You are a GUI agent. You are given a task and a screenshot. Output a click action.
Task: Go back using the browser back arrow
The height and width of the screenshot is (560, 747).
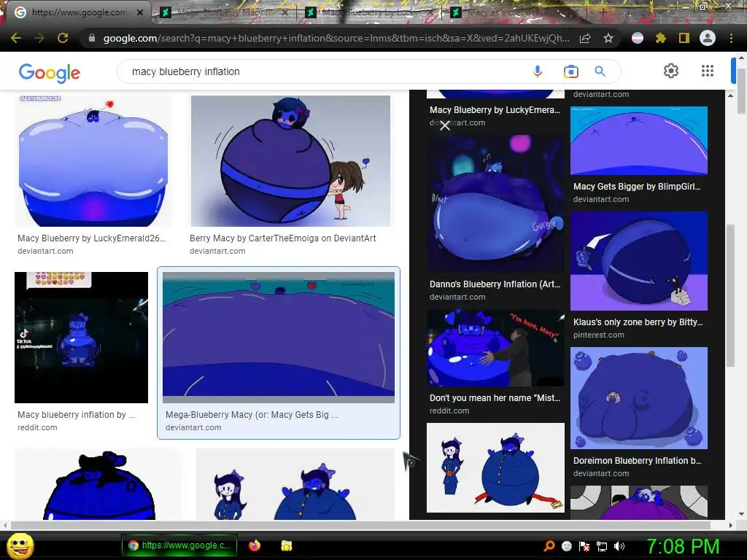click(16, 38)
